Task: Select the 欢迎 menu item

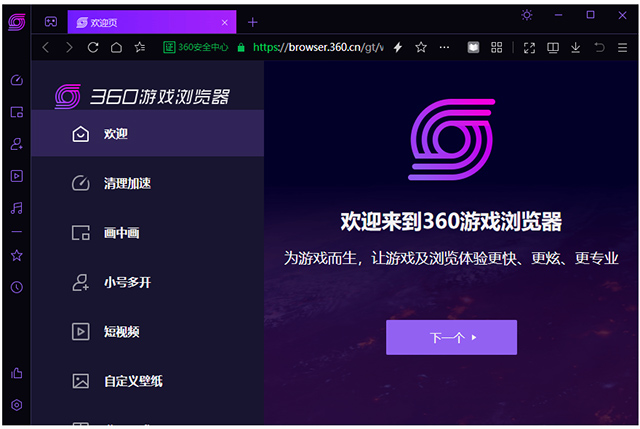Action: (x=147, y=133)
